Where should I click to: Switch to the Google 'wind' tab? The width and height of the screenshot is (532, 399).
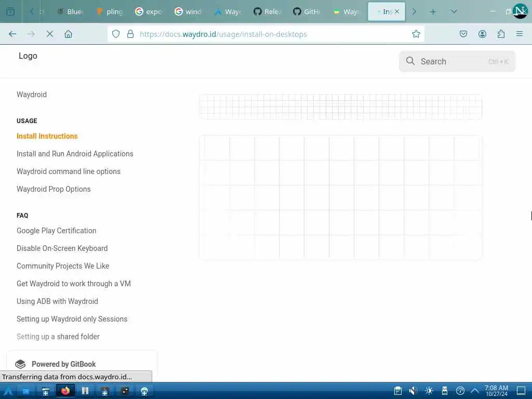tap(188, 11)
